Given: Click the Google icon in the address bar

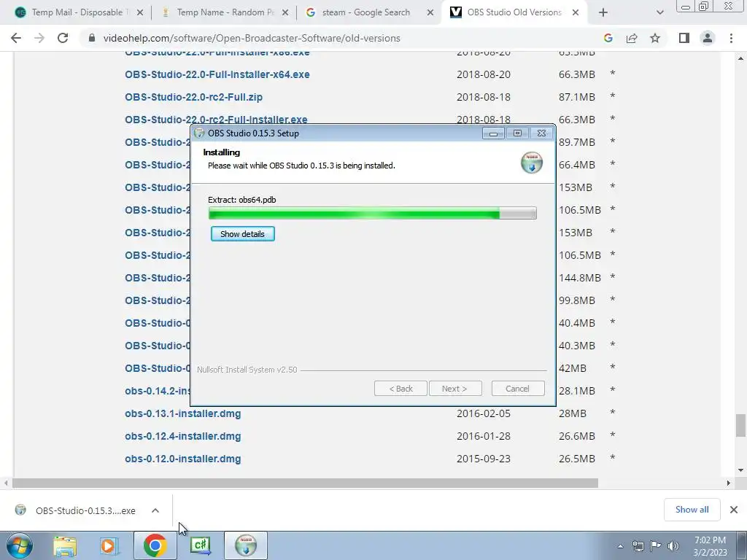Looking at the screenshot, I should (608, 38).
